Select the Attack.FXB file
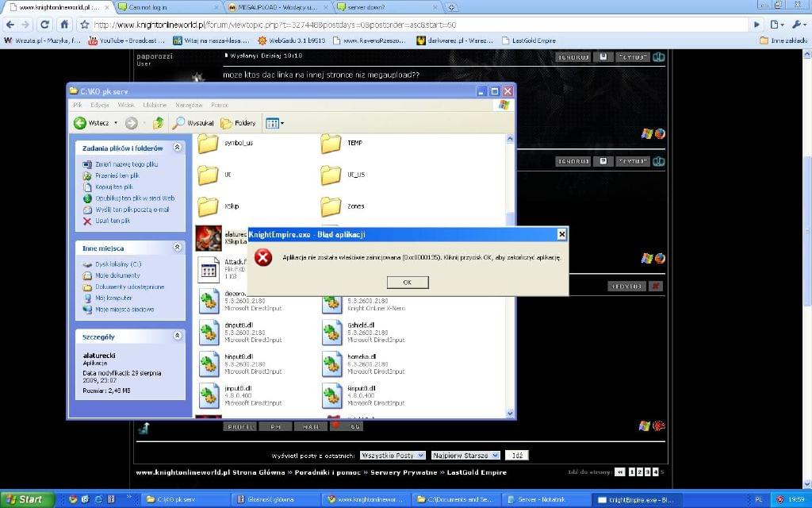 tap(222, 269)
